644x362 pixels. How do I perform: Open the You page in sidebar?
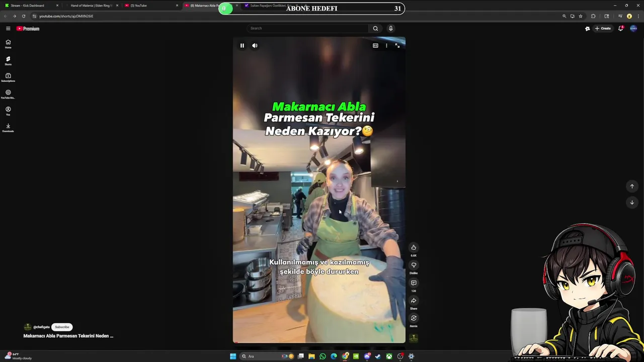click(x=8, y=111)
